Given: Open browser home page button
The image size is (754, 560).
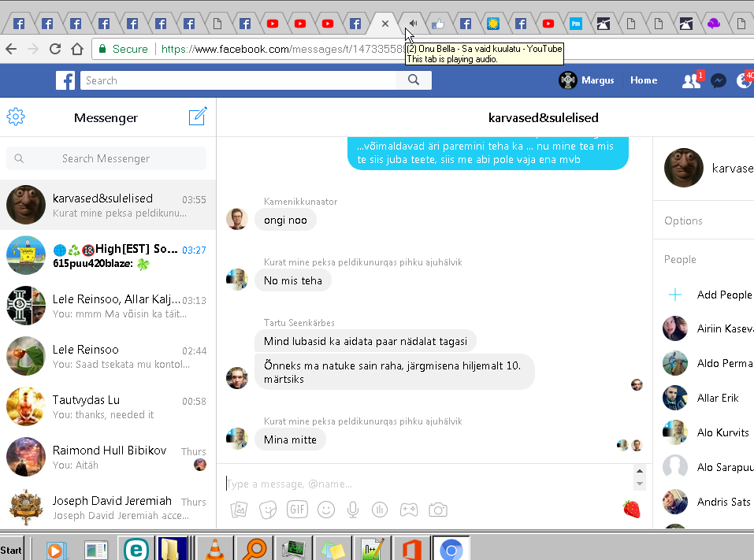Looking at the screenshot, I should click(x=77, y=49).
